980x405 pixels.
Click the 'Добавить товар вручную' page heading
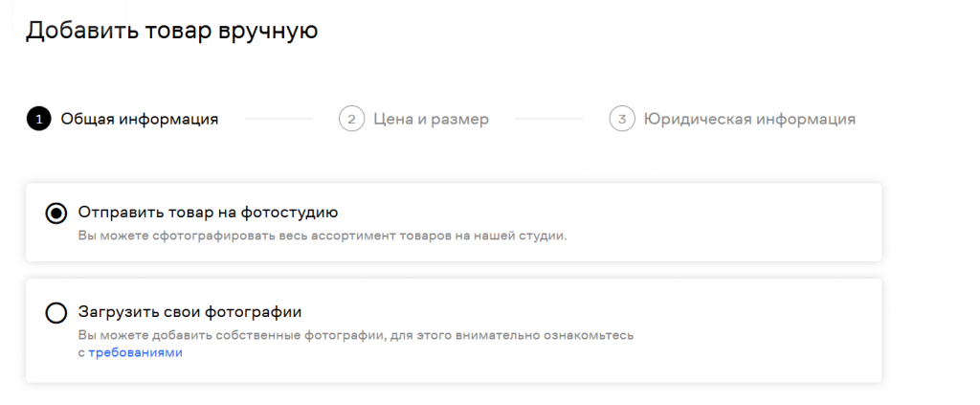171,31
